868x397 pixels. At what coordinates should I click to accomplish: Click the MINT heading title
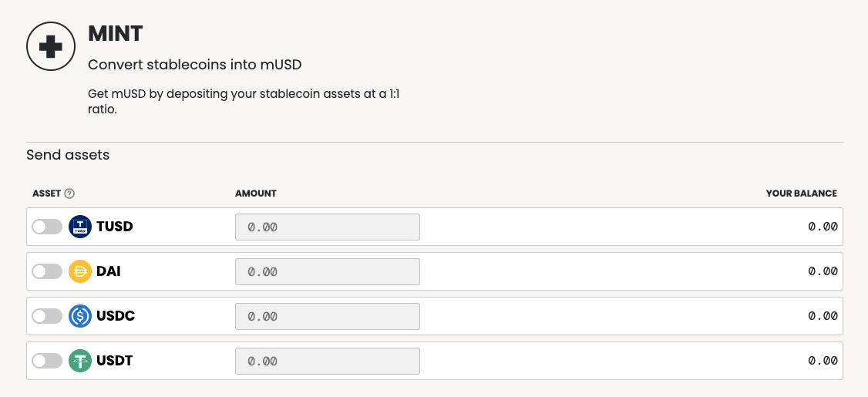tap(116, 34)
